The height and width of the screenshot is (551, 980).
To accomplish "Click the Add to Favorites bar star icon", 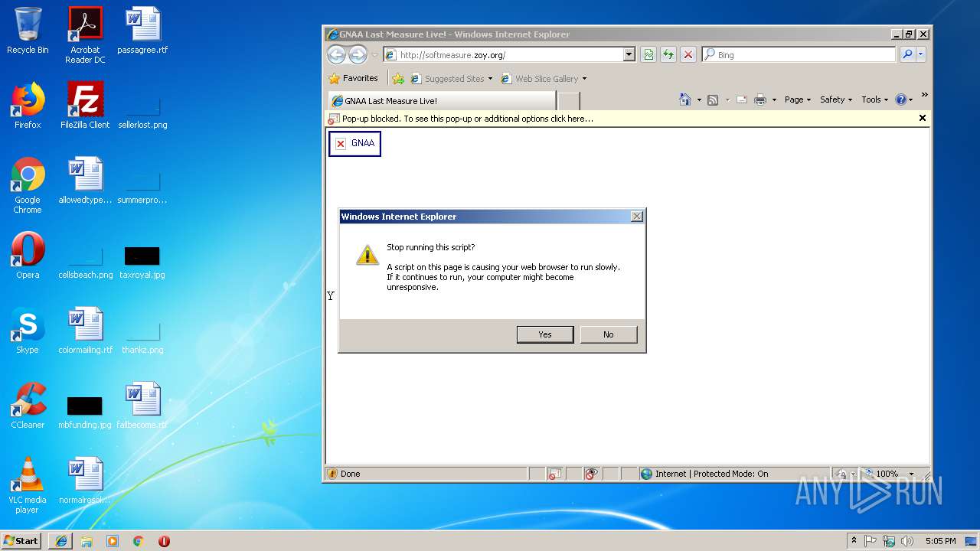I will click(398, 79).
